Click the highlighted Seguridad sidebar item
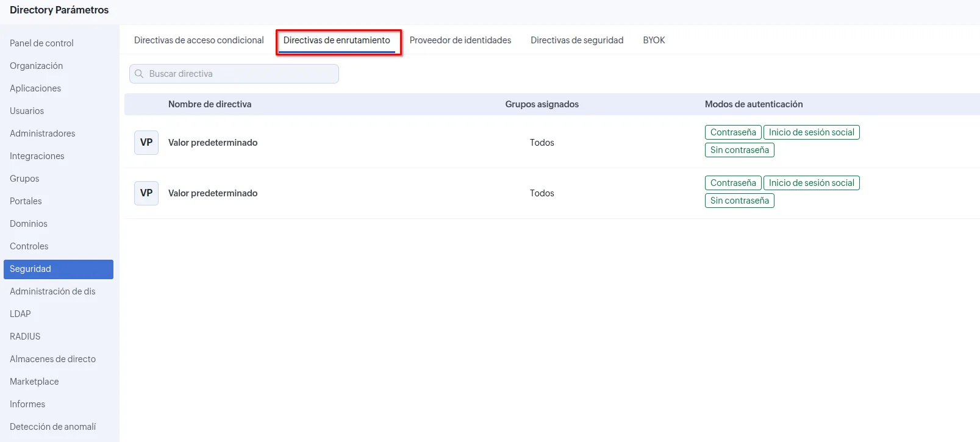This screenshot has height=442, width=980. [x=59, y=269]
